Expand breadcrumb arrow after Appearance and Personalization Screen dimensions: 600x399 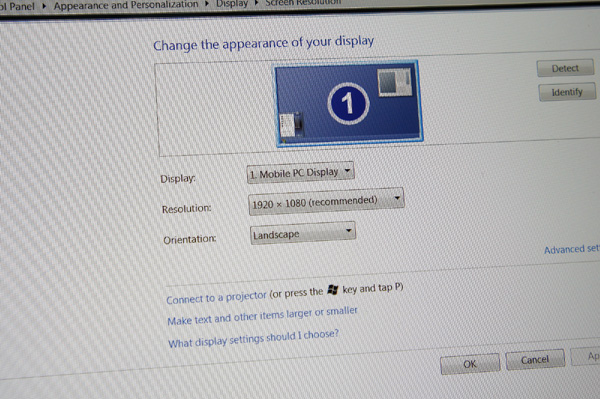207,4
